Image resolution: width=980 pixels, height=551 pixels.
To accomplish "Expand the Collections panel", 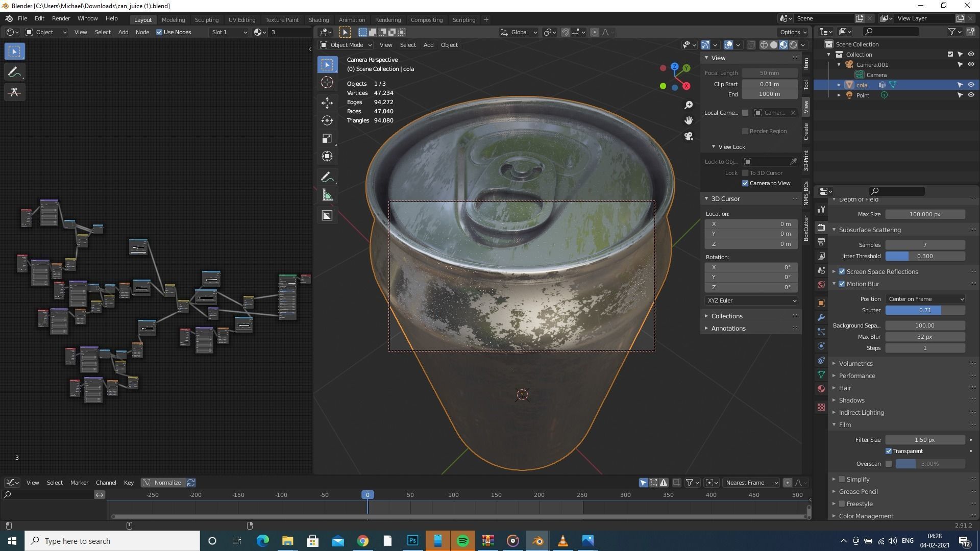I will pos(726,316).
